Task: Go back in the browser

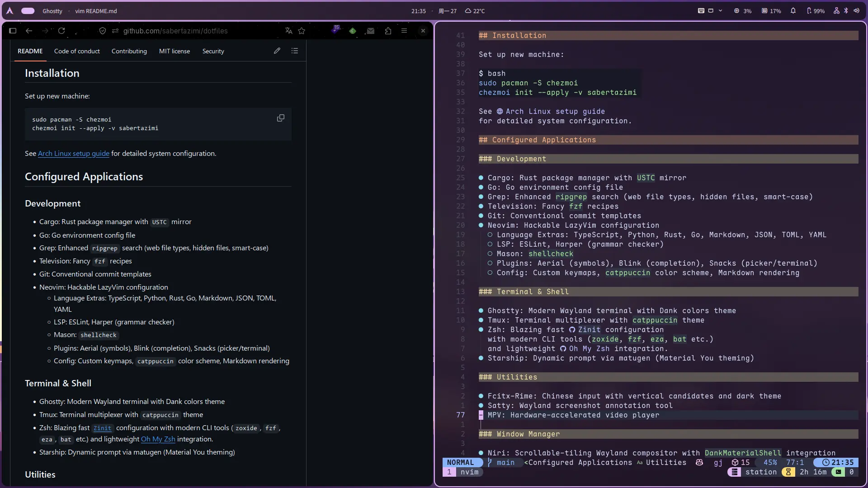Action: (29, 31)
